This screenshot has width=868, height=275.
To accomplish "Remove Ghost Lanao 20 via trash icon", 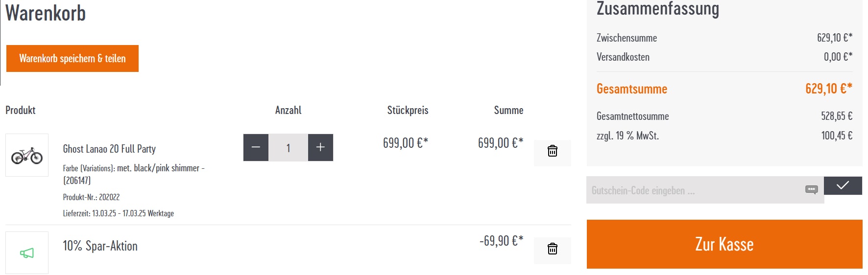I will point(552,152).
